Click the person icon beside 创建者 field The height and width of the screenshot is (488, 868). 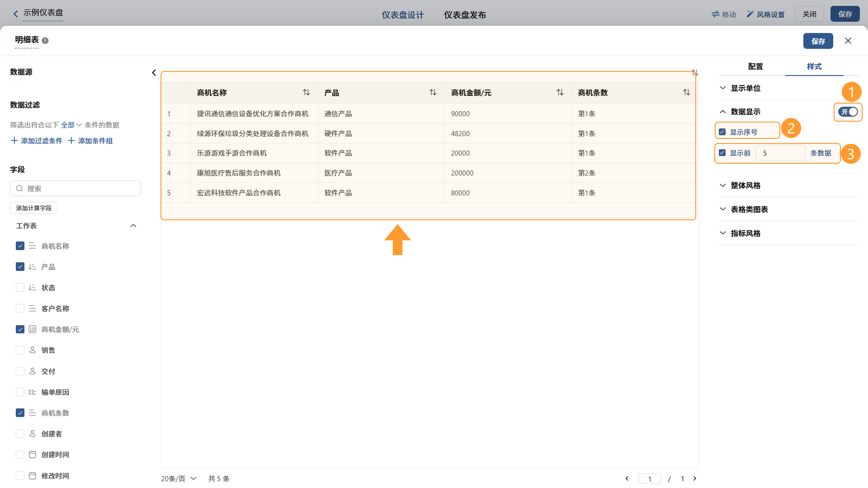tap(33, 434)
